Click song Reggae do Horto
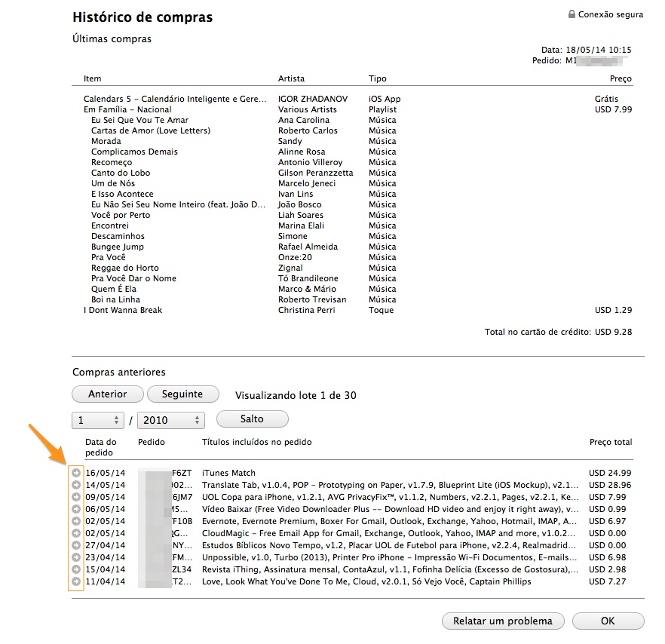The image size is (665, 644). point(125,268)
